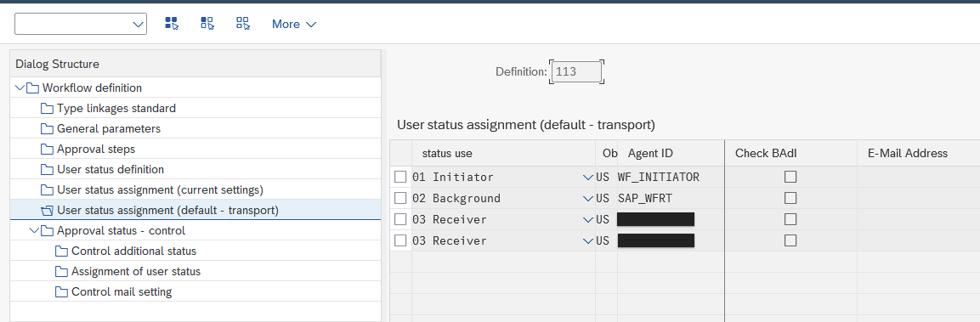Viewport: 980px width, 322px height.
Task: Select the 01 Initiator row checkbox
Action: click(400, 177)
